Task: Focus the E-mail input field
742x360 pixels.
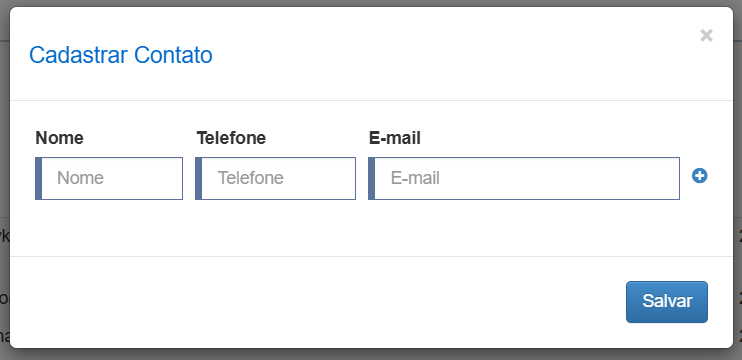Action: click(524, 178)
